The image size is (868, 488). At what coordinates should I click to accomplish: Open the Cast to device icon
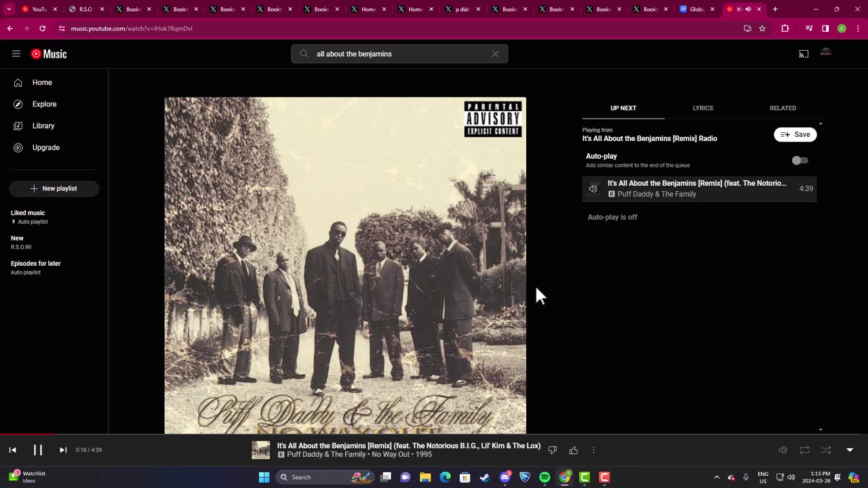[x=804, y=54]
